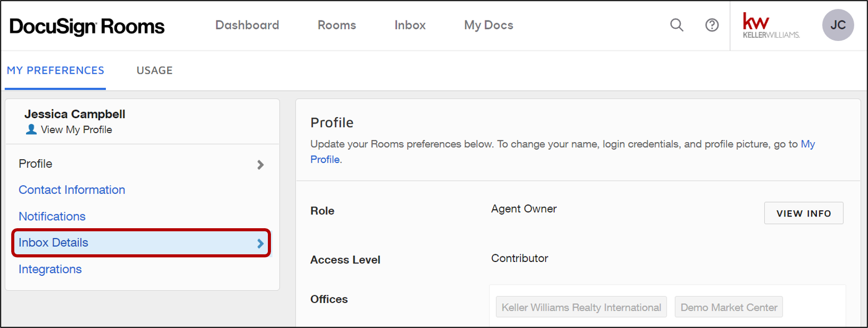This screenshot has width=868, height=328.
Task: Click the Access Level field label
Action: click(346, 260)
